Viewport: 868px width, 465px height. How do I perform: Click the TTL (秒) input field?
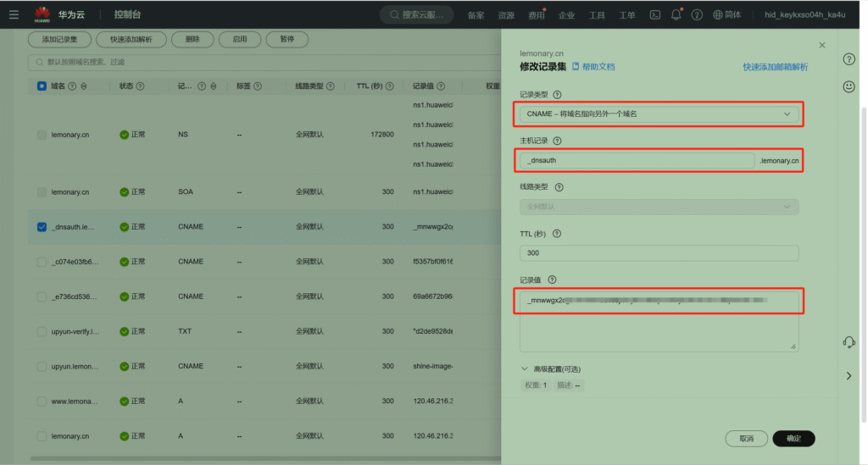pyautogui.click(x=659, y=252)
